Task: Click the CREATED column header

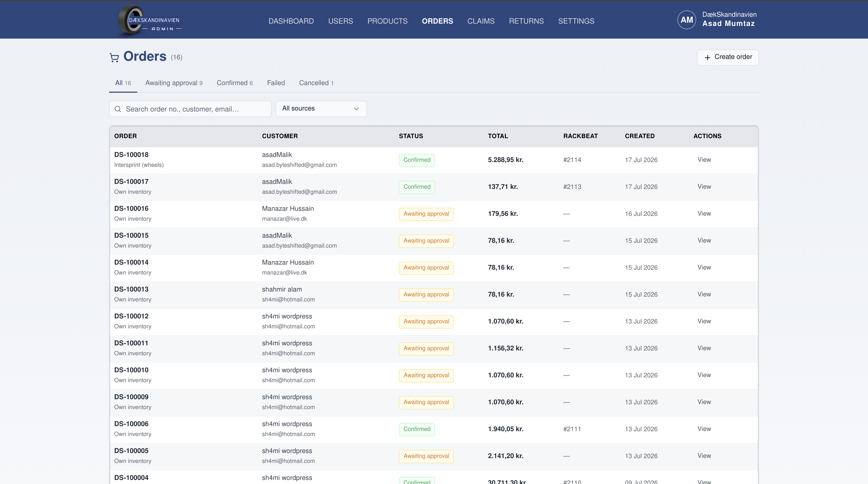Action: pyautogui.click(x=640, y=136)
